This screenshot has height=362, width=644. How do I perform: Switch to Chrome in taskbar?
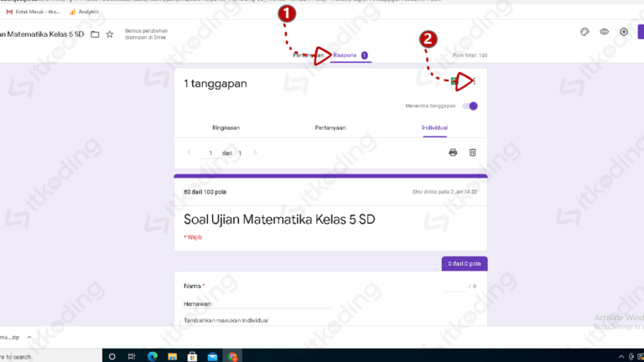[232, 357]
